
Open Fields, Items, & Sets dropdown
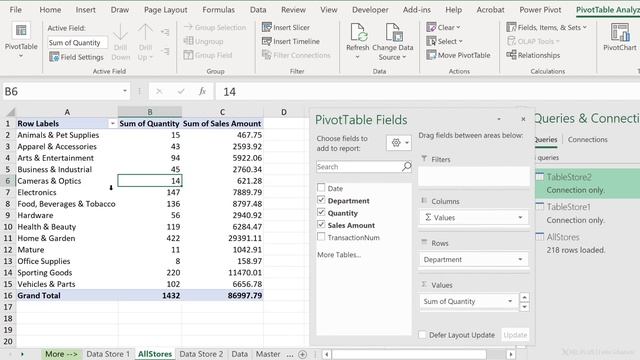tap(547, 27)
